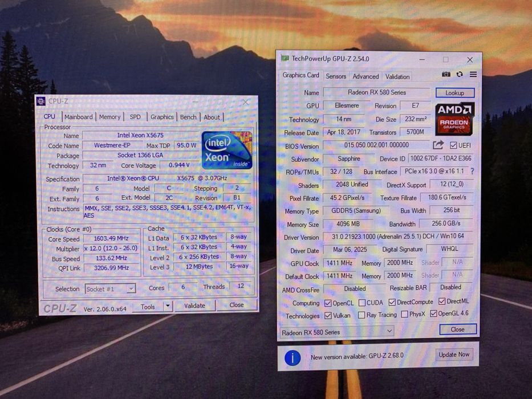This screenshot has width=532, height=399.
Task: Click the BIOS Version field 015.050.002.001.000000
Action: [x=376, y=145]
